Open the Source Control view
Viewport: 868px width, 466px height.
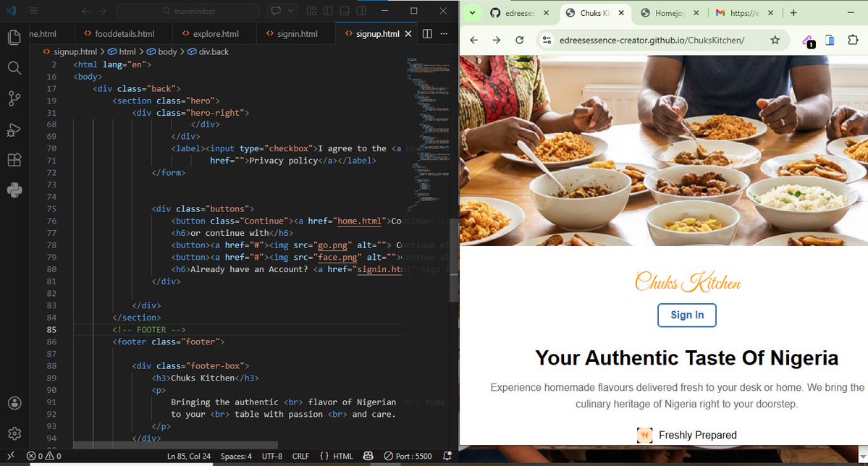14,100
